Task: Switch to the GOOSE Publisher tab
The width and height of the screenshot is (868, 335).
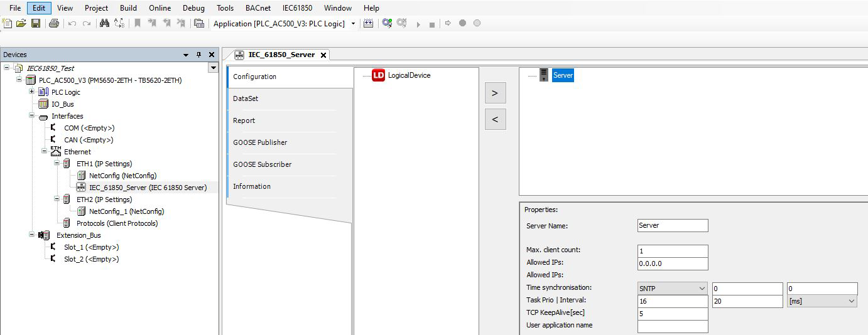Action: (260, 142)
